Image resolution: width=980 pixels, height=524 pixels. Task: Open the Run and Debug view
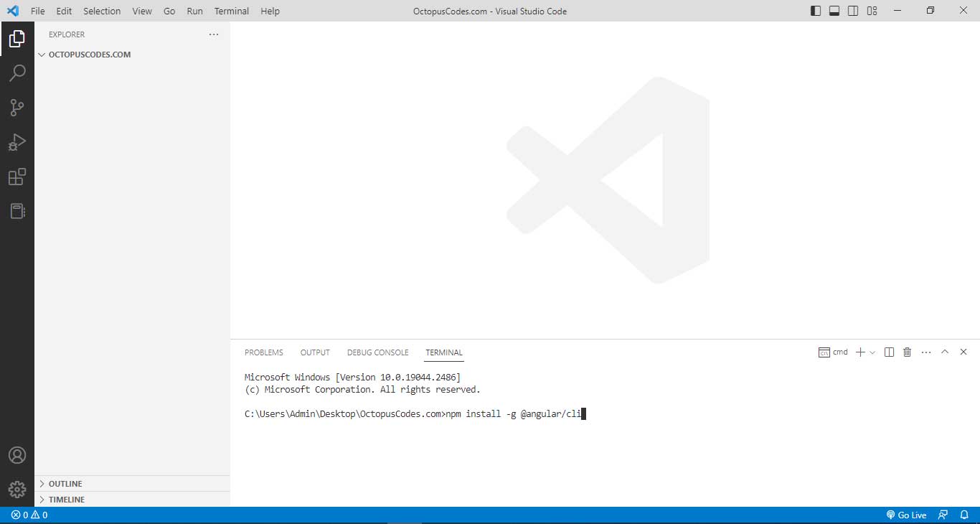[17, 142]
